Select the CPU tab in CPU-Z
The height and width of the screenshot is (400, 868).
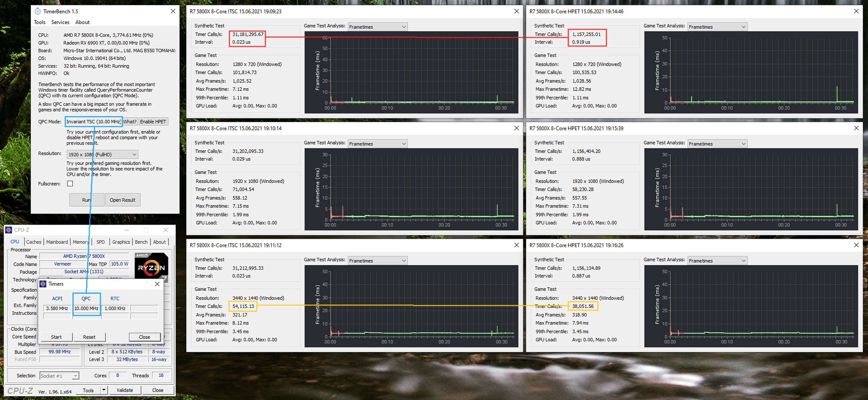coord(15,242)
